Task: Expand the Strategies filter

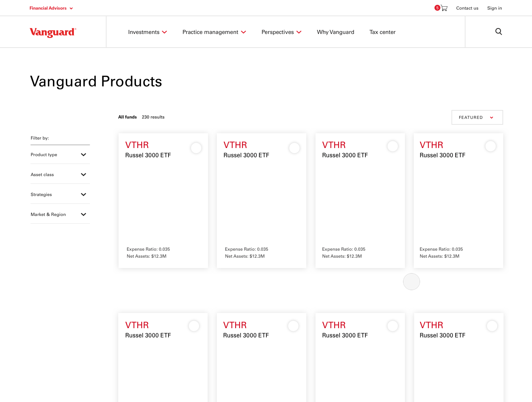Action: 60,195
